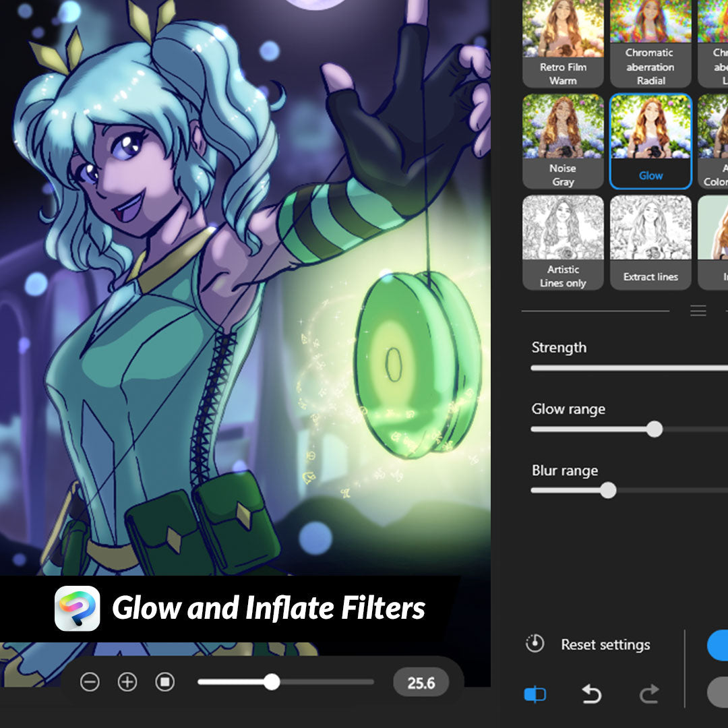Select the Noise Gray filter
The height and width of the screenshot is (728, 728).
(x=563, y=142)
